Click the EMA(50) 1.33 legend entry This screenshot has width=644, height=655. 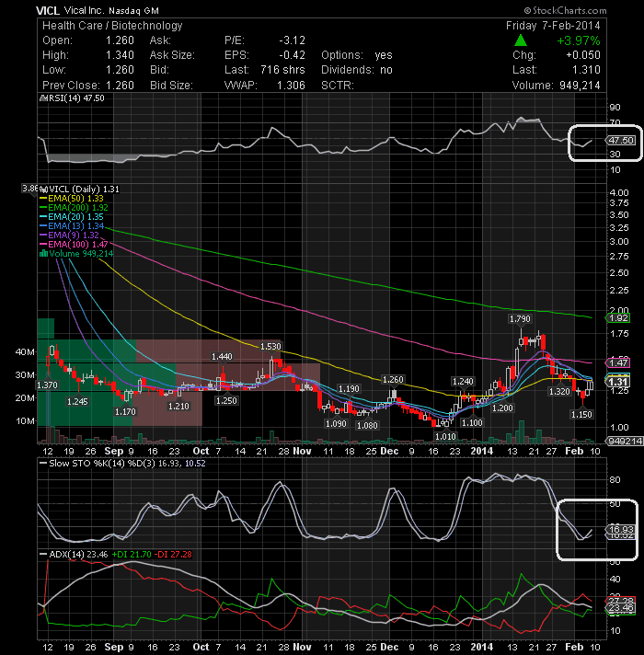[72, 199]
